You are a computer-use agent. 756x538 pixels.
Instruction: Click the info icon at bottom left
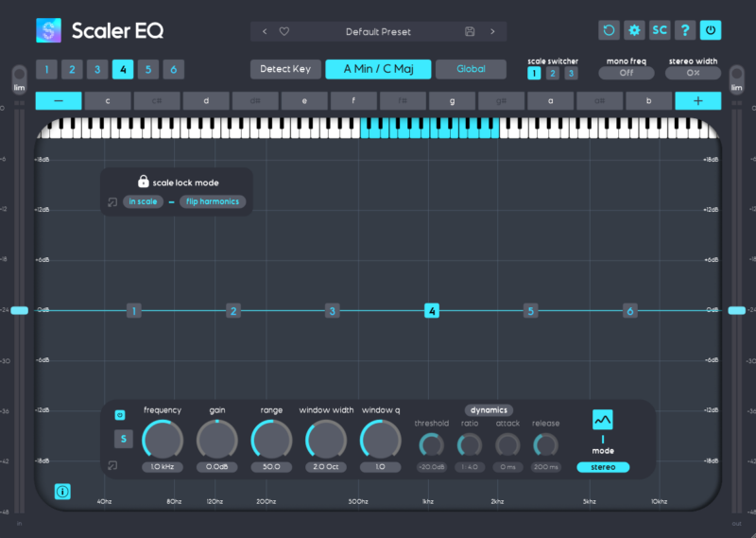pos(62,491)
